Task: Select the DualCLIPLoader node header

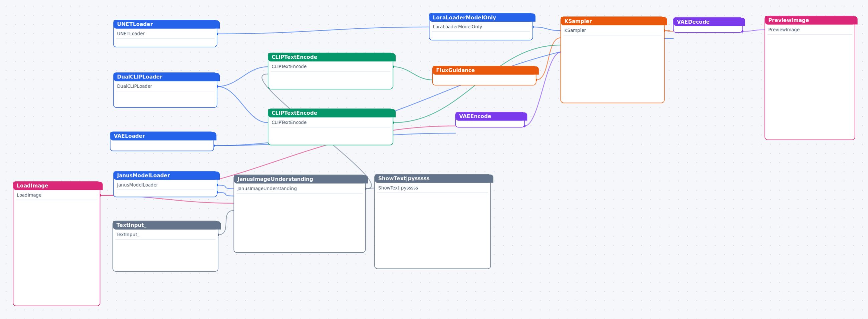Action: [167, 77]
